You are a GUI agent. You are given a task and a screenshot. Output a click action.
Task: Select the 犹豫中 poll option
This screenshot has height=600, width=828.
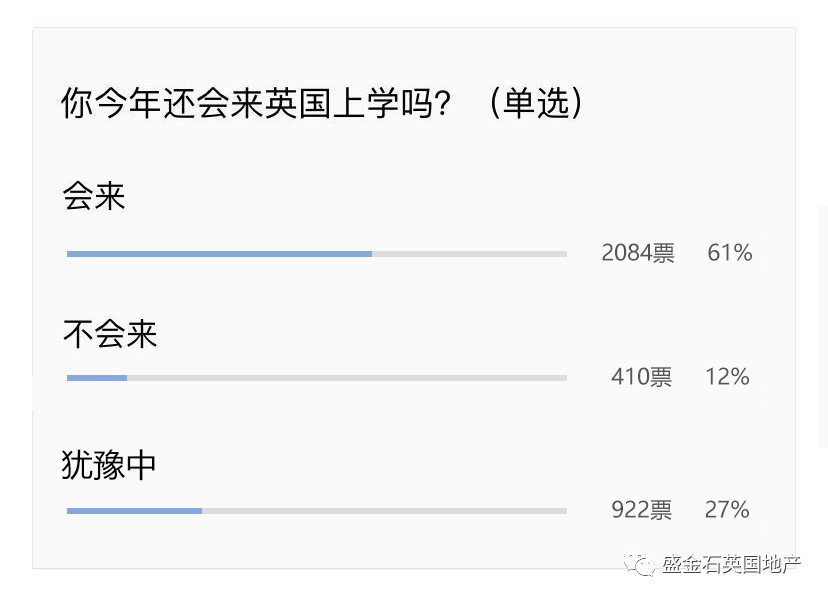tap(108, 465)
